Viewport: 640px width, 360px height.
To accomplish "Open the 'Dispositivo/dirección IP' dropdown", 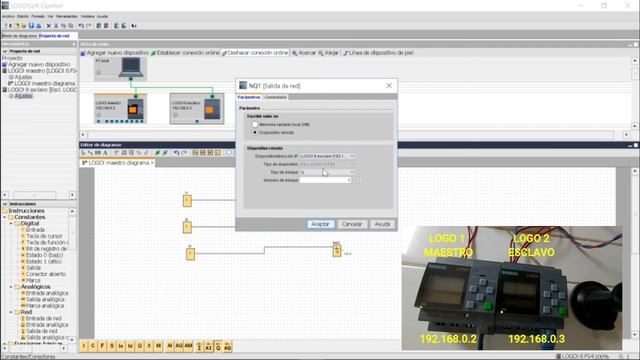I will [327, 156].
